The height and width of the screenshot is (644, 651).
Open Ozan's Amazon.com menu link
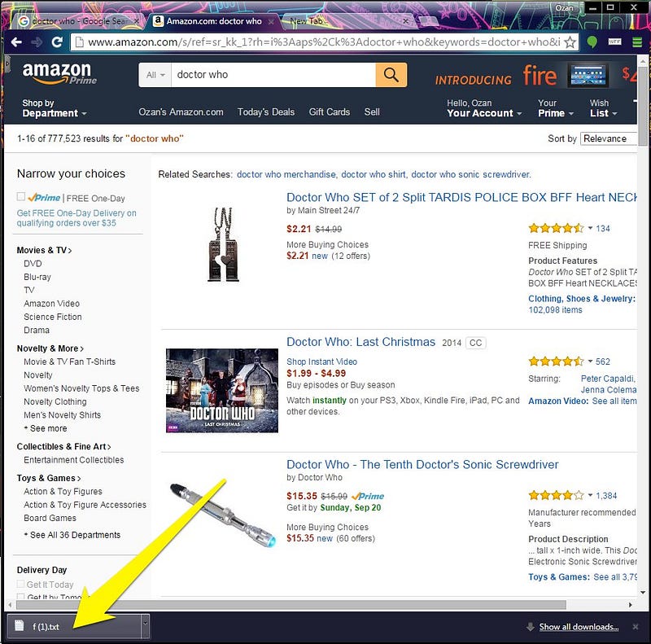point(181,112)
